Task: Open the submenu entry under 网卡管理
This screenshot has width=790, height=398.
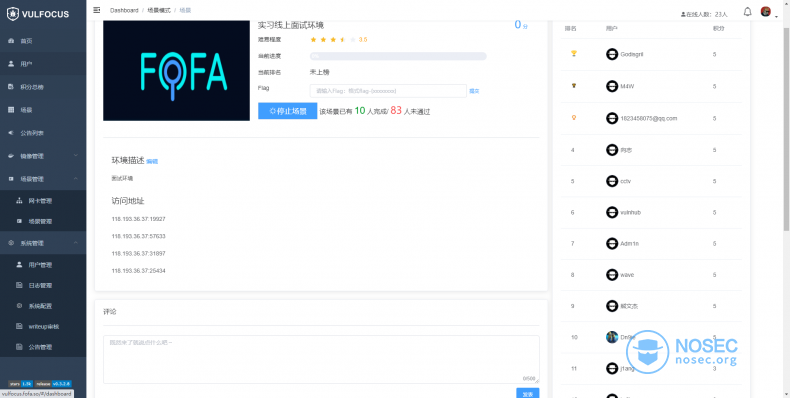Action: pos(43,221)
